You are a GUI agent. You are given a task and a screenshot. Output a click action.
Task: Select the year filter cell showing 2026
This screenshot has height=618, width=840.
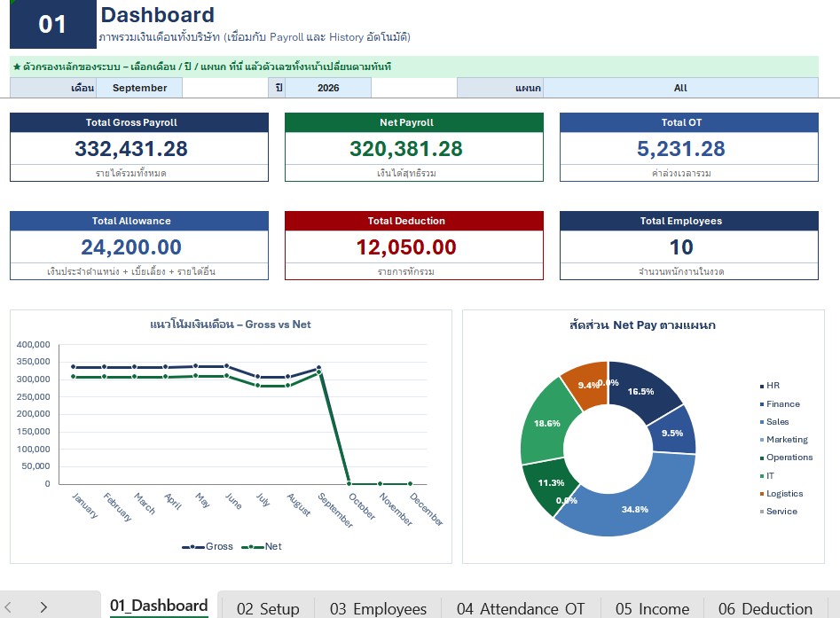point(328,88)
